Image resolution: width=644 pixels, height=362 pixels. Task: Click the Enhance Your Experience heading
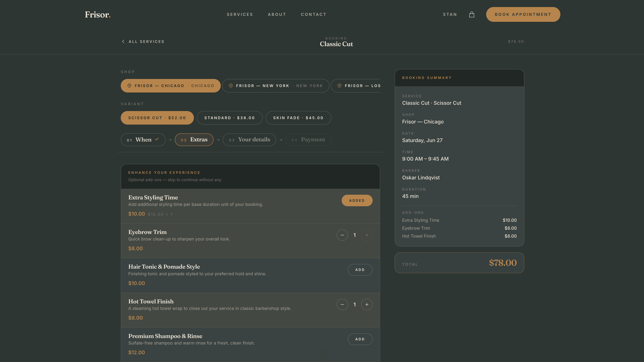pyautogui.click(x=164, y=173)
